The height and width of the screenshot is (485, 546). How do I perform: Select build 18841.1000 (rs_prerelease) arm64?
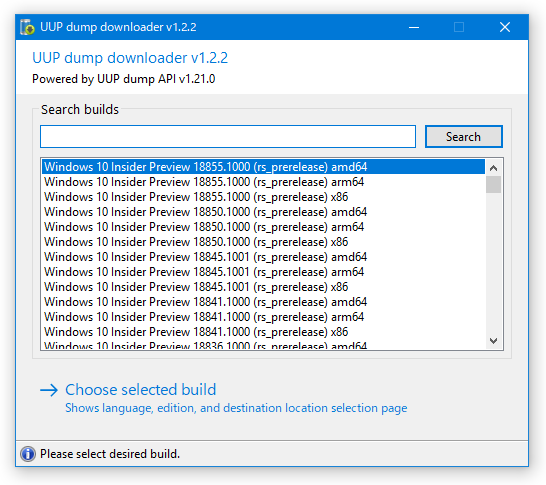click(x=263, y=316)
